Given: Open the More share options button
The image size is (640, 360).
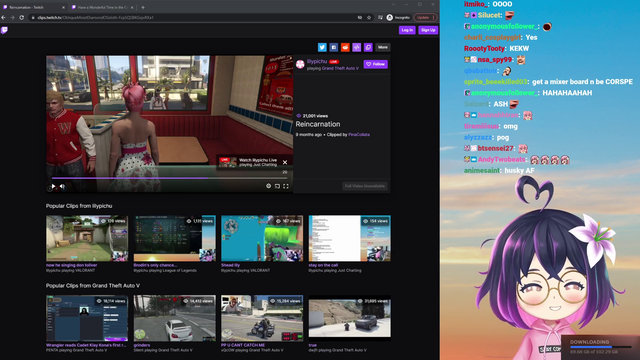Looking at the screenshot, I should pos(382,47).
